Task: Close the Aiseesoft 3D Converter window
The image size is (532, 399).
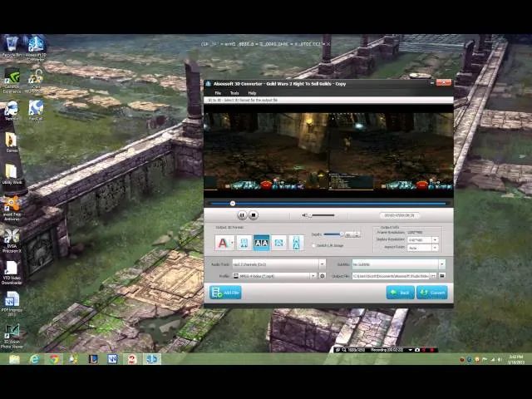Action: (443, 82)
